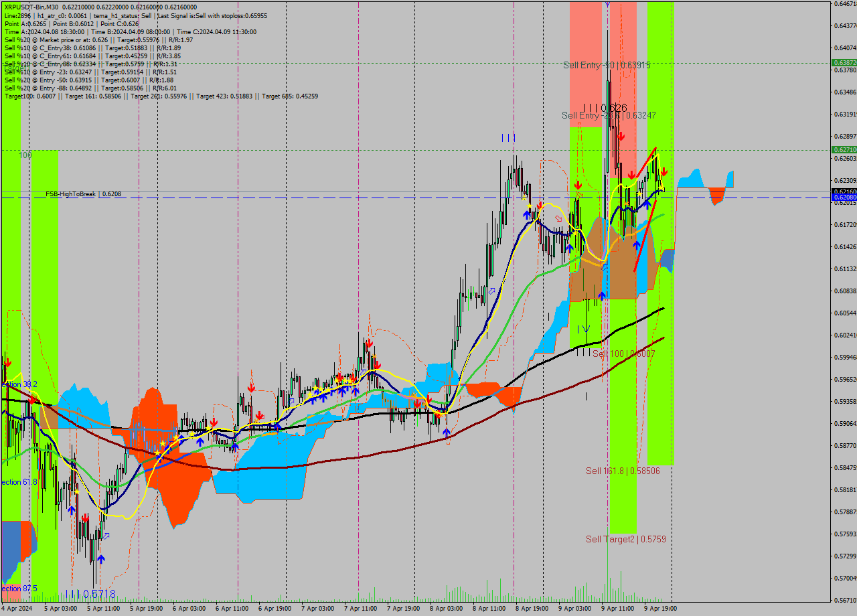Select the 0.5994 price axis label
The width and height of the screenshot is (857, 616).
click(845, 357)
